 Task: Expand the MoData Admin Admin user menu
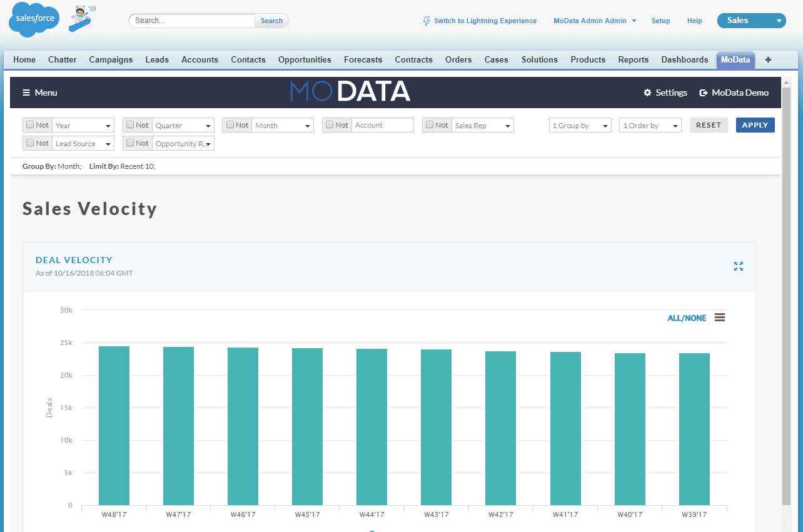point(595,21)
